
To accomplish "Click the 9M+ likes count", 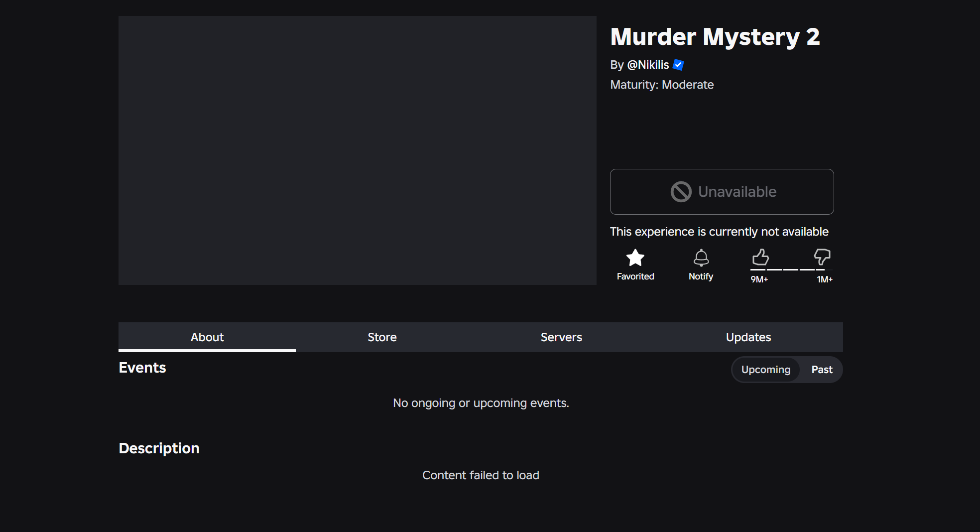I will 759,279.
